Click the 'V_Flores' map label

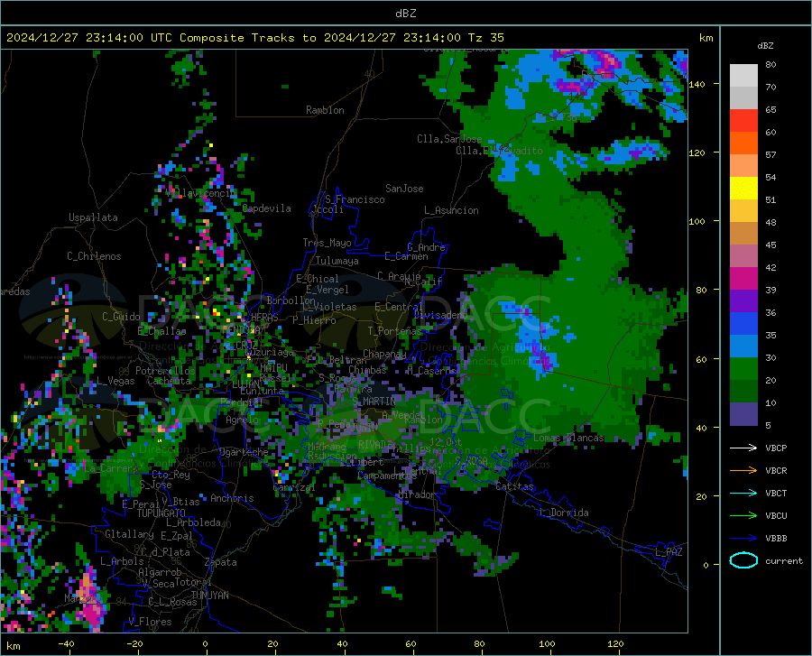(150, 622)
